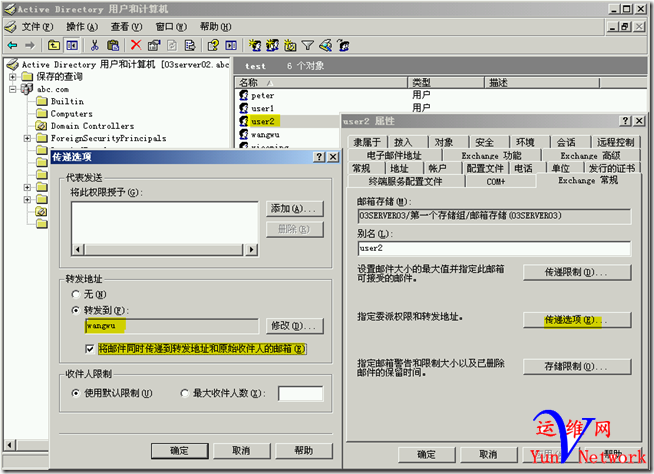Click the 名称 column header
The image size is (654, 474).
[321, 83]
